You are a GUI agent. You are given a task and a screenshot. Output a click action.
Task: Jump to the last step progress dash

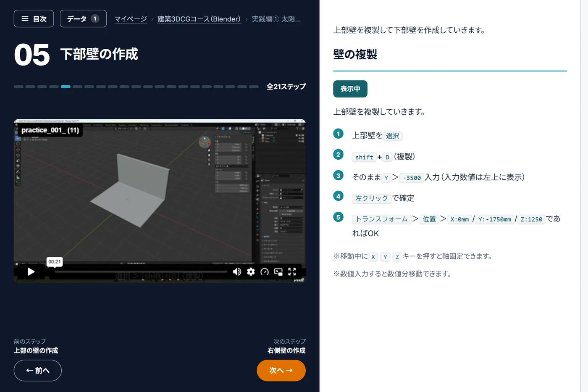(x=254, y=87)
